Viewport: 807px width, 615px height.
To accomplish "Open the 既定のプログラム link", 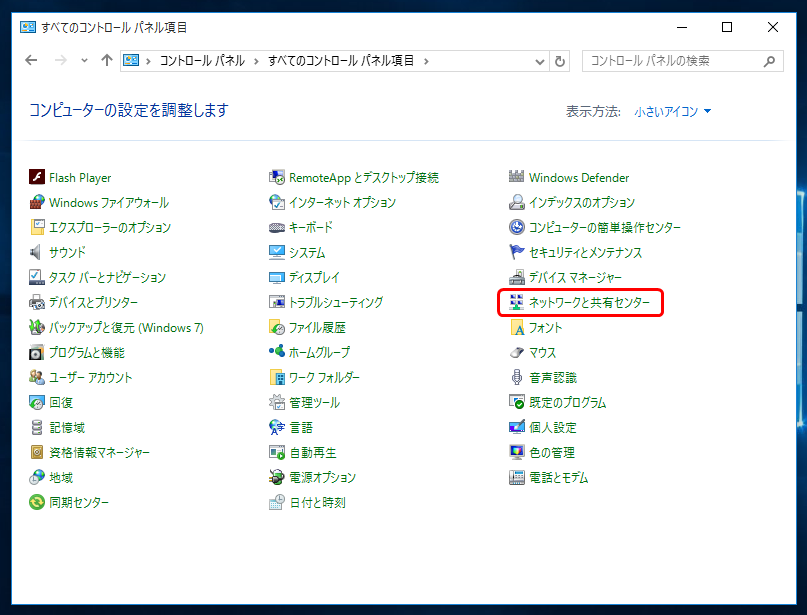I will [x=567, y=402].
